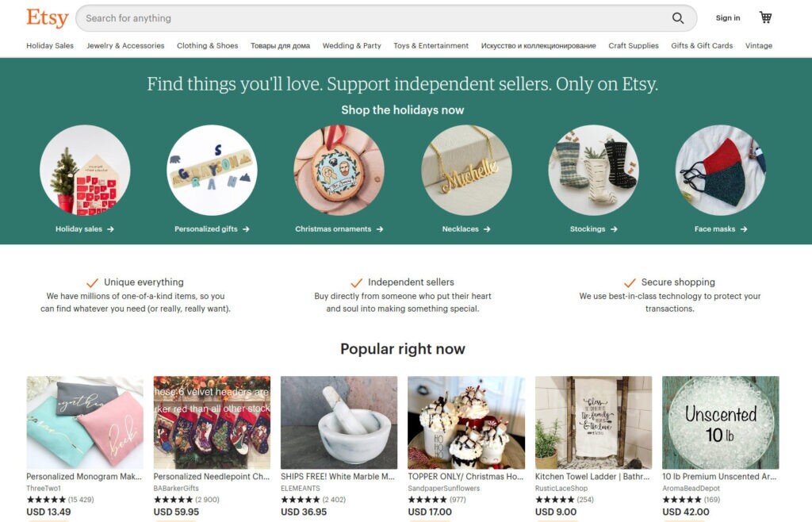Open Holiday sales circle image
812x522 pixels.
[x=85, y=170]
